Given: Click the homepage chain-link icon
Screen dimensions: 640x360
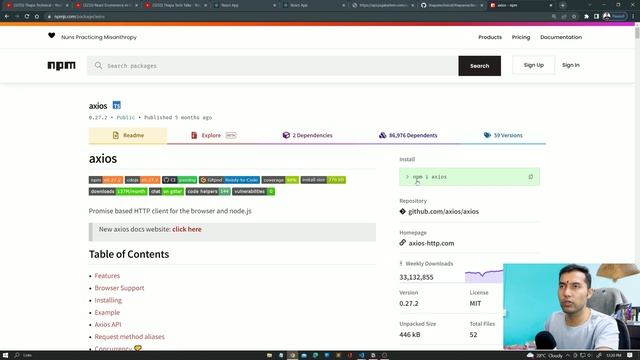Looking at the screenshot, I should (402, 242).
